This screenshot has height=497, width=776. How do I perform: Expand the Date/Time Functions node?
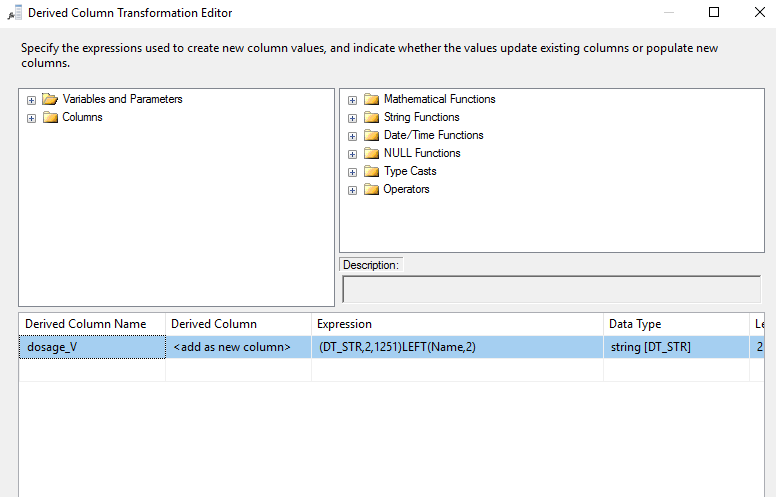(x=352, y=136)
